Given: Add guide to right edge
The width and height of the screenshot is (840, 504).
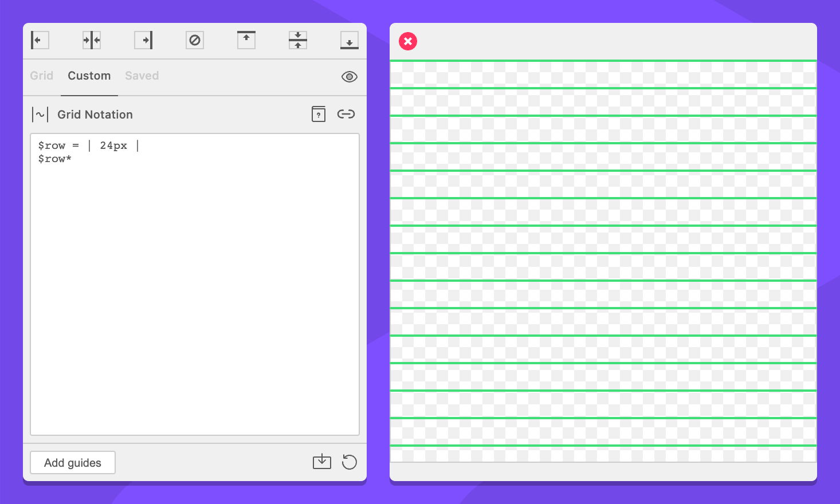Looking at the screenshot, I should 143,40.
